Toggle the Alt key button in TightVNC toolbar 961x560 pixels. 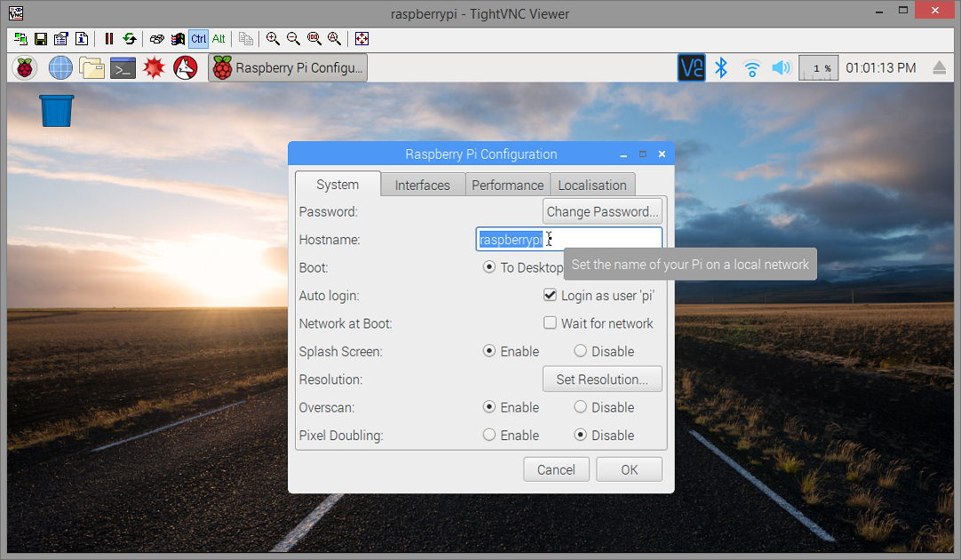pos(218,39)
